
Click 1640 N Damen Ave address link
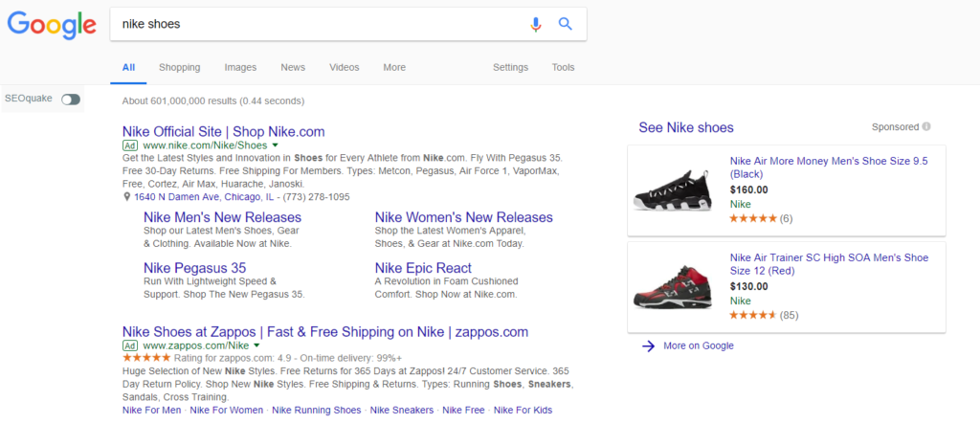click(x=204, y=197)
